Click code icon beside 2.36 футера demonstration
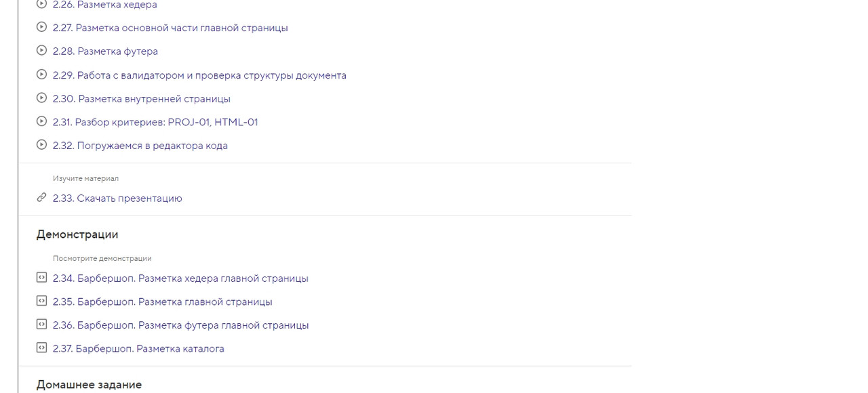The image size is (868, 393). tap(41, 325)
